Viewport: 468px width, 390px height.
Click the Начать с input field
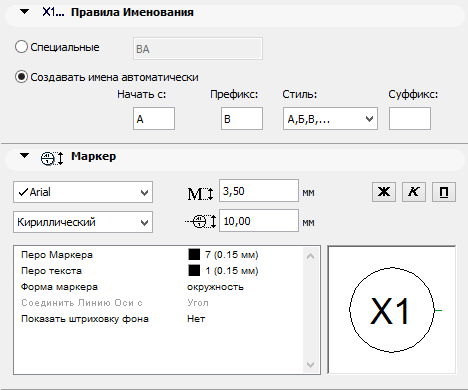[154, 118]
